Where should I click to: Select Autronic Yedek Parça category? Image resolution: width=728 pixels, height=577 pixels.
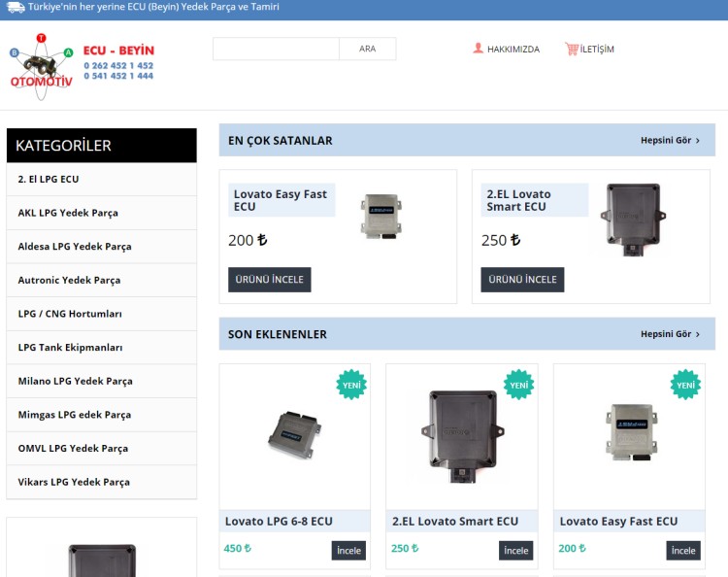pos(102,280)
